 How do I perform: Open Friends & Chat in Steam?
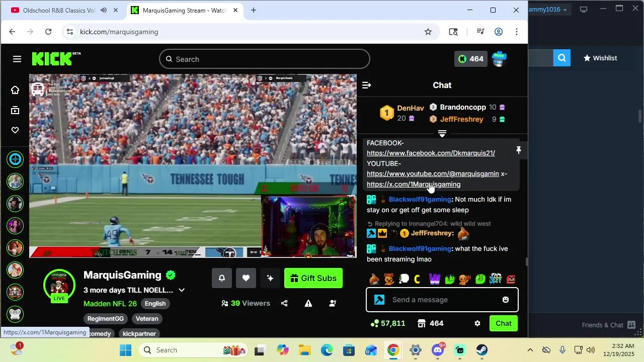tap(608, 325)
